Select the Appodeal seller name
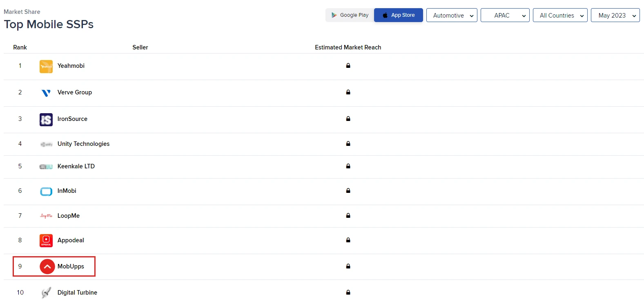644x304 pixels. pyautogui.click(x=71, y=240)
